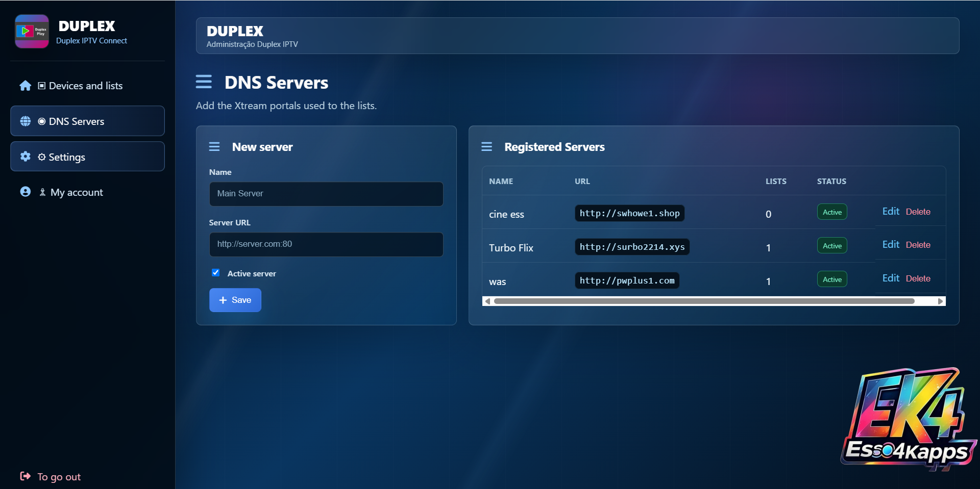The image size is (980, 489).
Task: Click the Server URL input field
Action: [326, 244]
